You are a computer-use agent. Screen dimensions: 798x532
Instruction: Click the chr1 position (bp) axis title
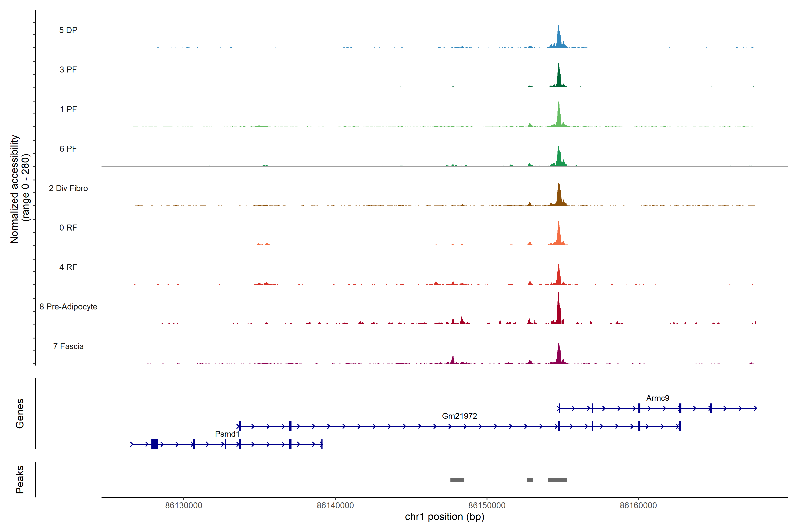click(x=444, y=517)
